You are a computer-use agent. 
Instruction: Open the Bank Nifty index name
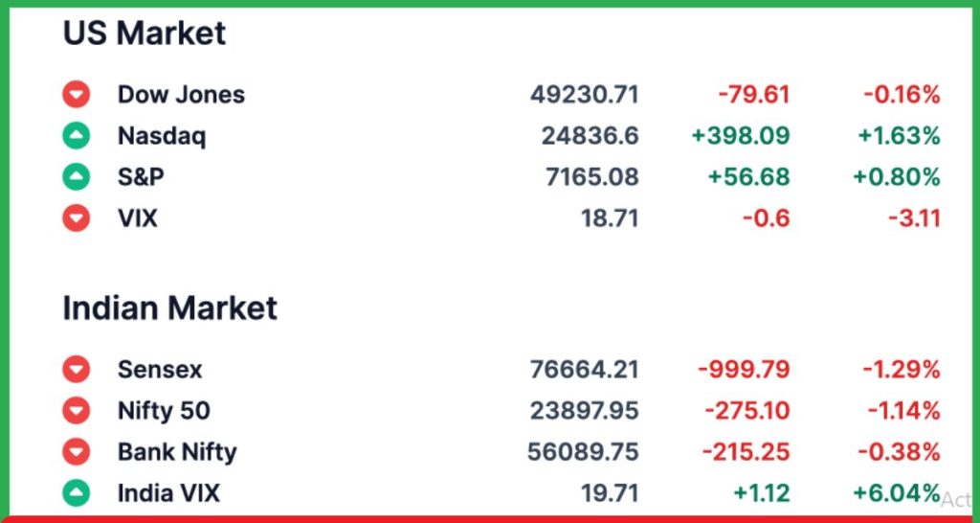pyautogui.click(x=177, y=452)
